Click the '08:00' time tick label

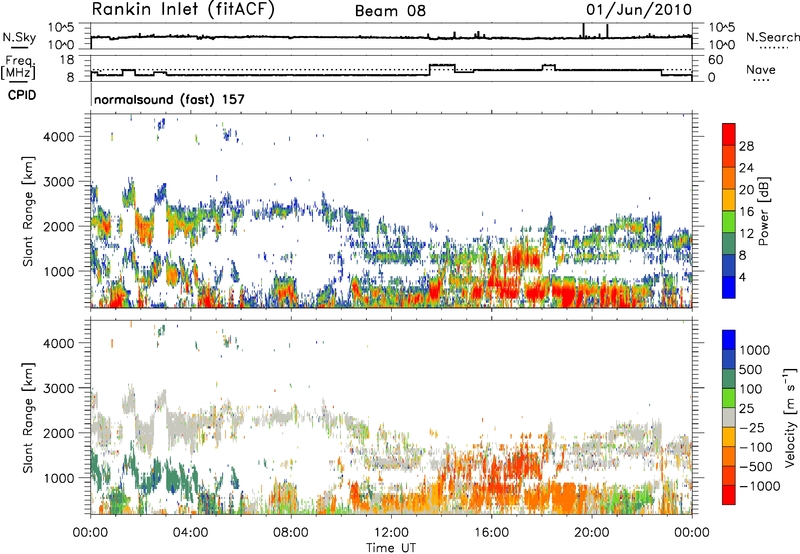click(x=291, y=533)
